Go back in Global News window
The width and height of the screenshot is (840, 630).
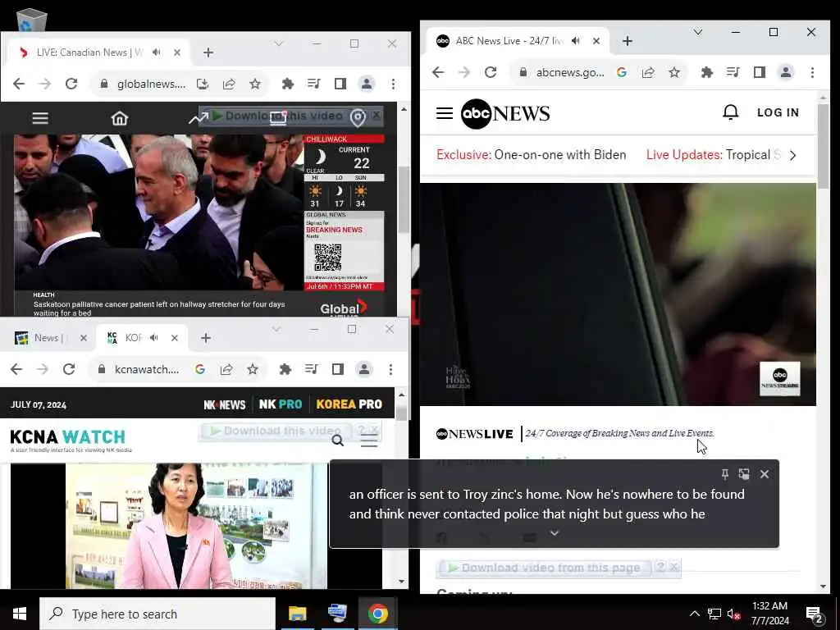(19, 84)
